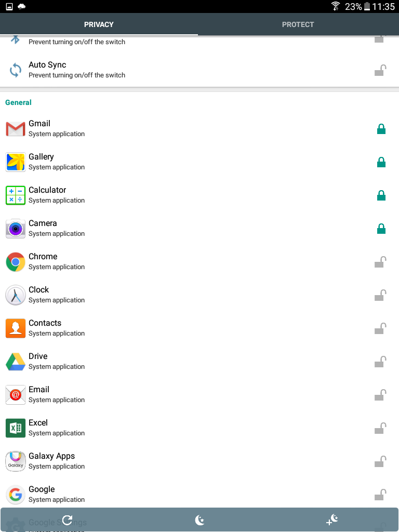Tap the Gallery app icon
The width and height of the screenshot is (399, 532).
point(16,162)
